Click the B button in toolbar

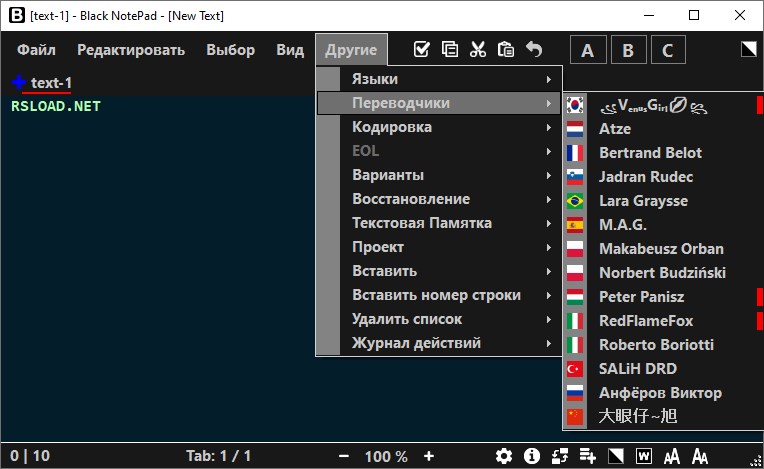pyautogui.click(x=629, y=50)
